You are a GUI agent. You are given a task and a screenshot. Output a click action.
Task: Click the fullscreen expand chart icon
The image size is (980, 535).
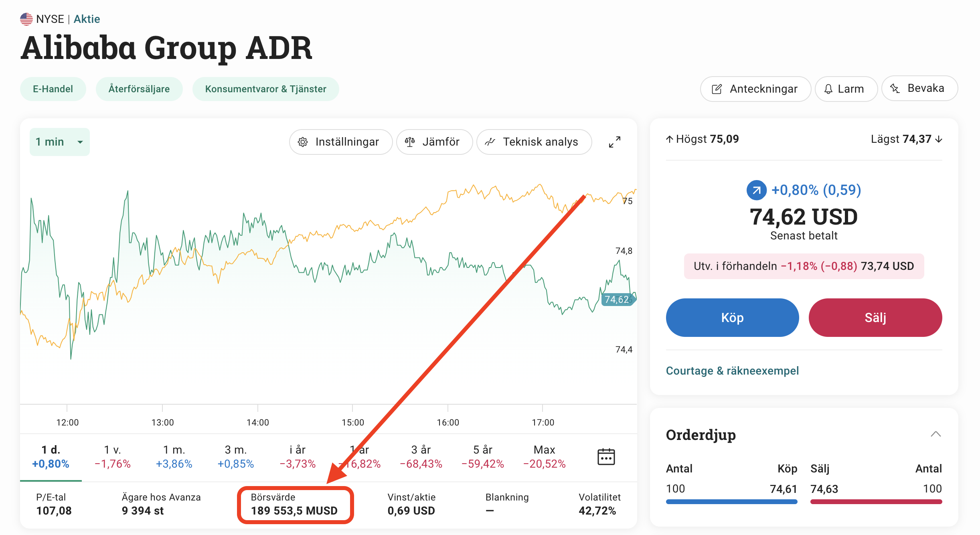(614, 142)
